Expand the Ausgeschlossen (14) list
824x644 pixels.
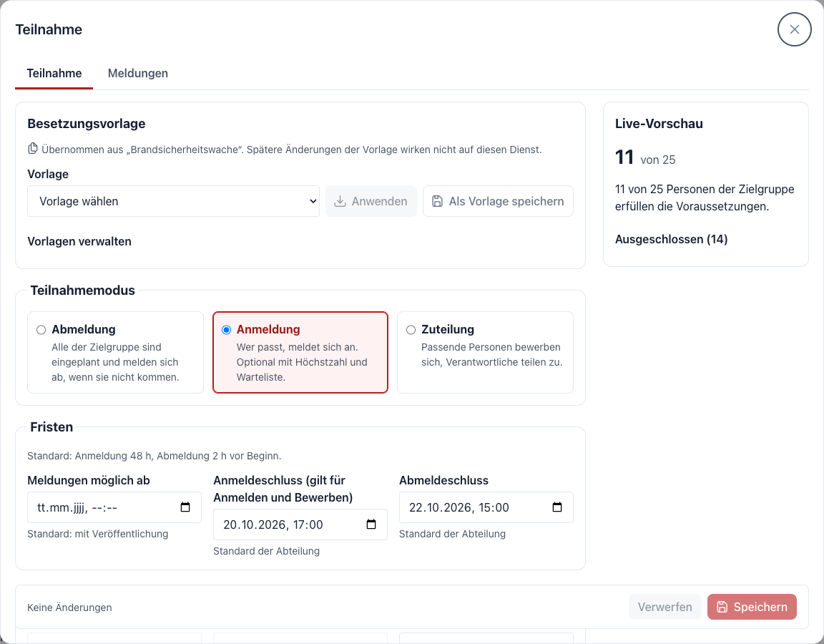pos(671,239)
